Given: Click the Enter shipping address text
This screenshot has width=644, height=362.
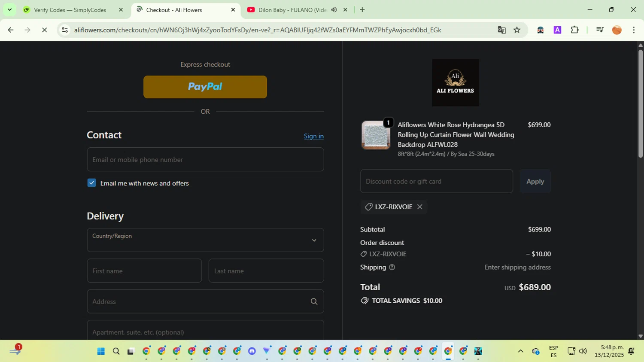Looking at the screenshot, I should (517, 267).
